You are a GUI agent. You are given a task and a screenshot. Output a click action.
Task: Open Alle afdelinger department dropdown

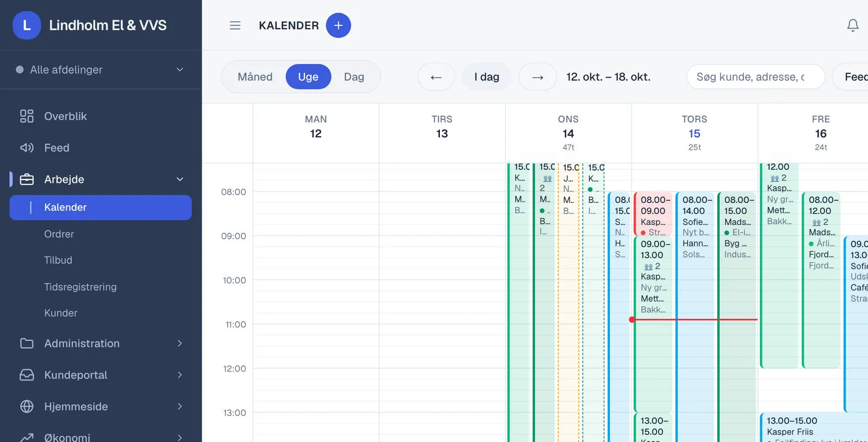point(101,69)
